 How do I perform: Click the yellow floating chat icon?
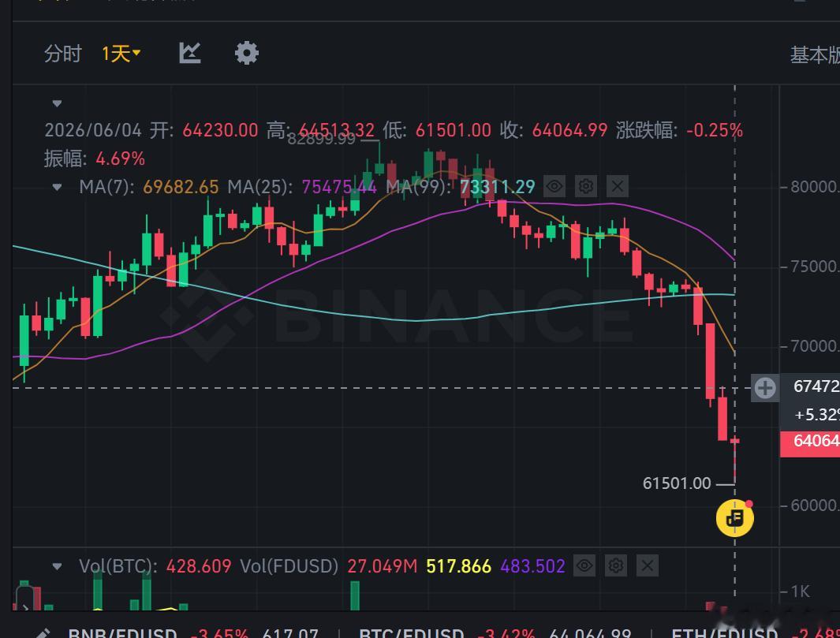pyautogui.click(x=735, y=518)
